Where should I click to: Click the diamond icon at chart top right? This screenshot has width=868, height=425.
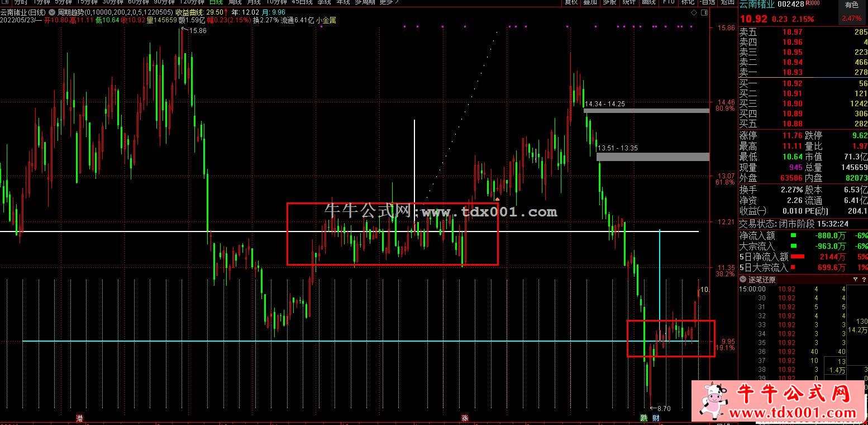coord(694,12)
